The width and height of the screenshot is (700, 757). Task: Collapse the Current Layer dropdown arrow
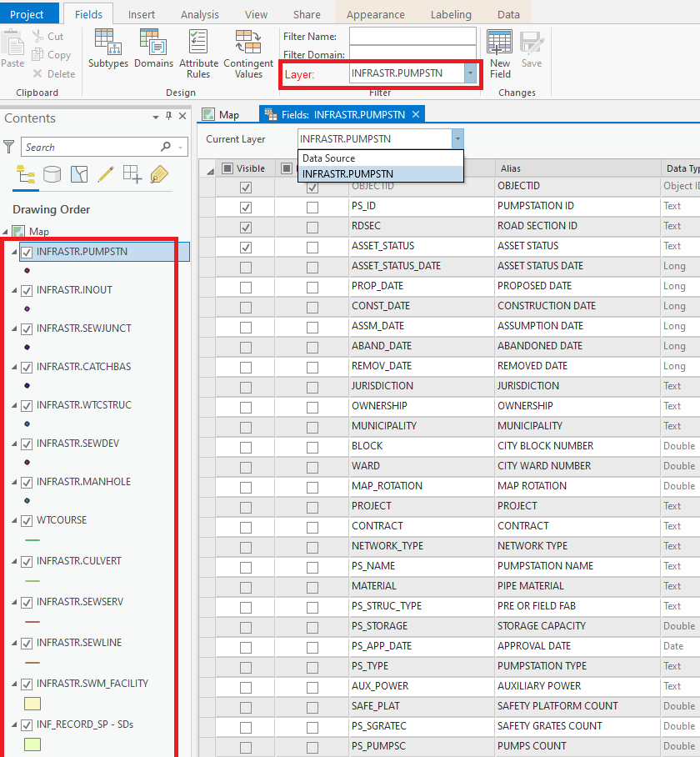457,139
